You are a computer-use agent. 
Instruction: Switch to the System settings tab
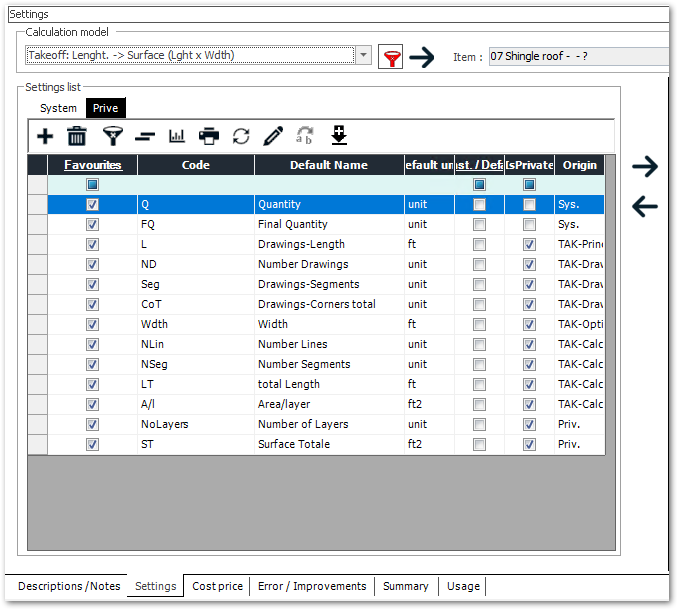58,108
